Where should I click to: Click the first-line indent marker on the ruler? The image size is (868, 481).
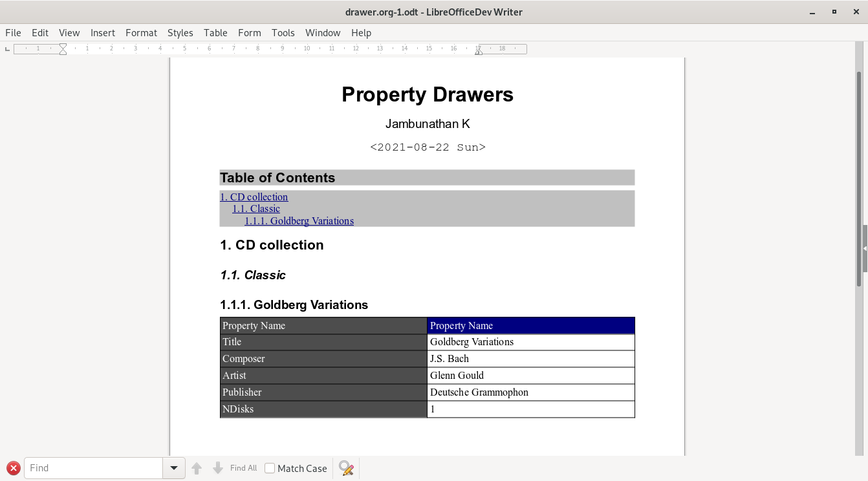point(63,46)
